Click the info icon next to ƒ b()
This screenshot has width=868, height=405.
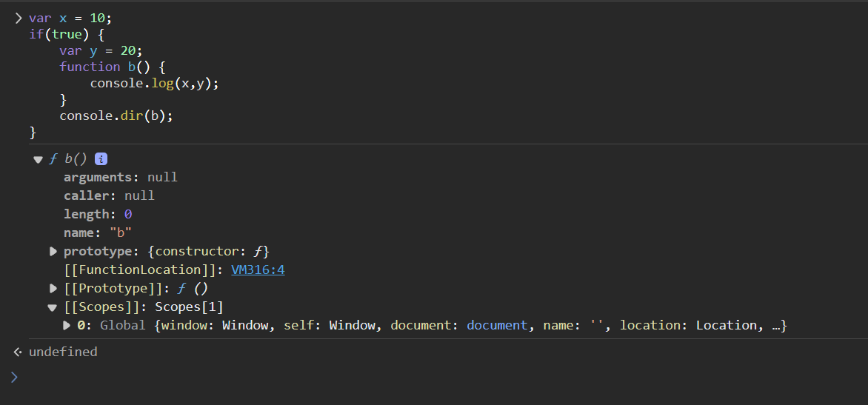tap(101, 159)
